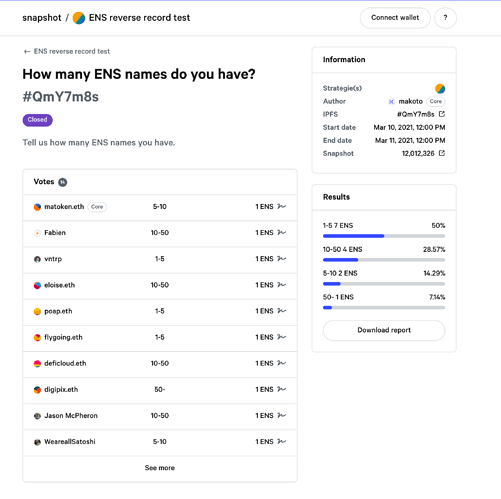
Task: Click the Strategie(s) ENS logo icon
Action: pos(440,88)
